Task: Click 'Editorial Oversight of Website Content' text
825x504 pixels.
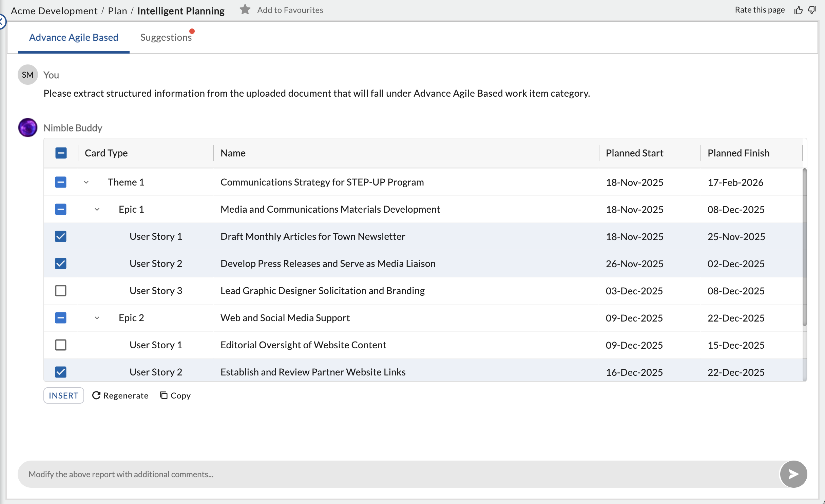Action: (303, 345)
